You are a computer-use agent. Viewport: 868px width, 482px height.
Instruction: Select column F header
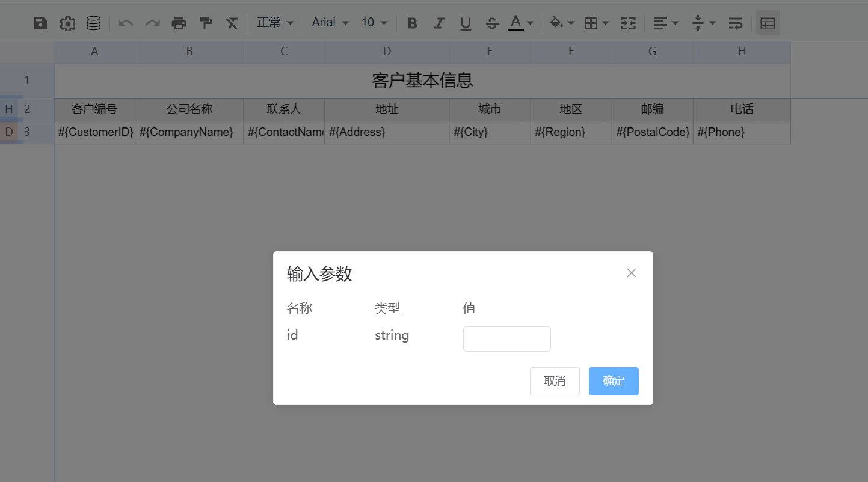(571, 52)
